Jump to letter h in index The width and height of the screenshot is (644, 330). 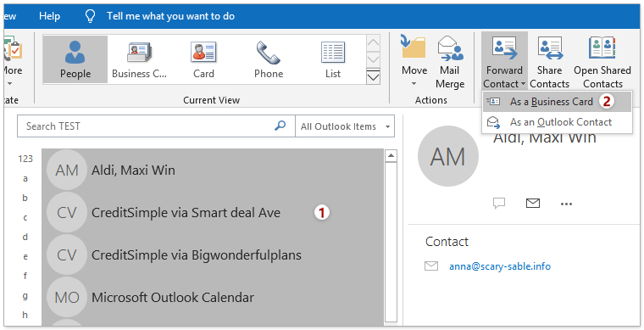[25, 315]
